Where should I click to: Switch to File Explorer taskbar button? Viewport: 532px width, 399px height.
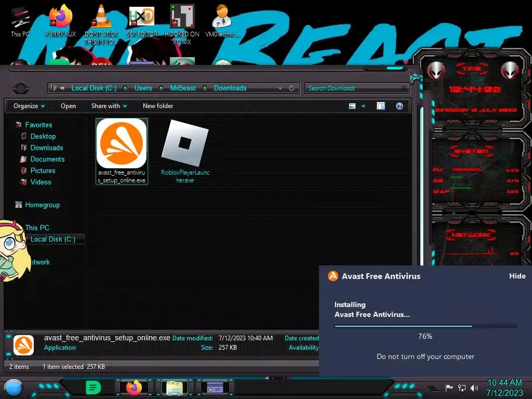pos(175,388)
